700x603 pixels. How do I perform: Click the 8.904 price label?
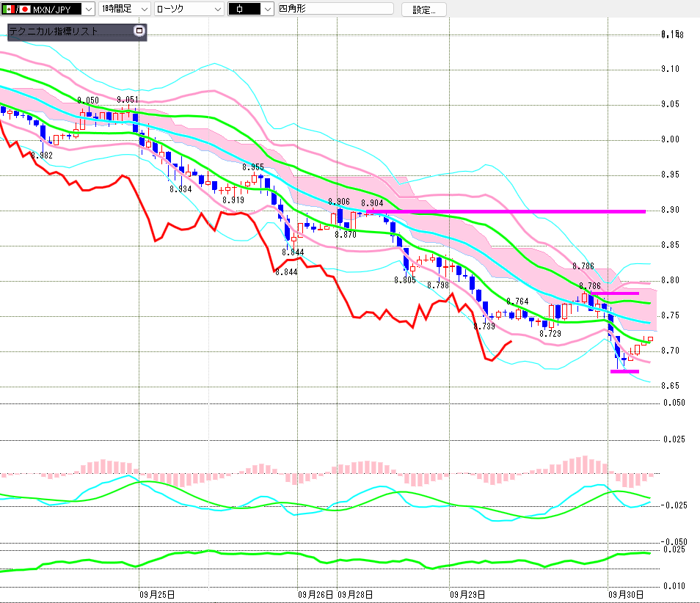372,203
